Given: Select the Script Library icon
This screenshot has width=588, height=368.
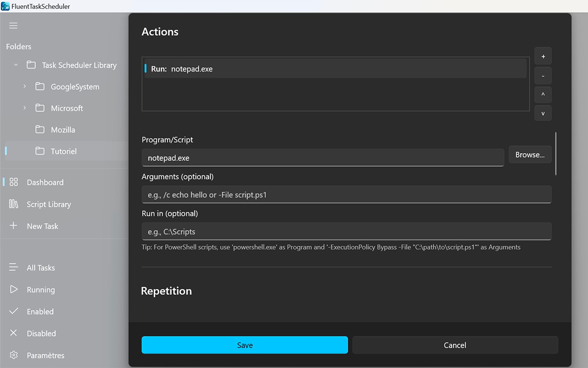Looking at the screenshot, I should click(13, 204).
